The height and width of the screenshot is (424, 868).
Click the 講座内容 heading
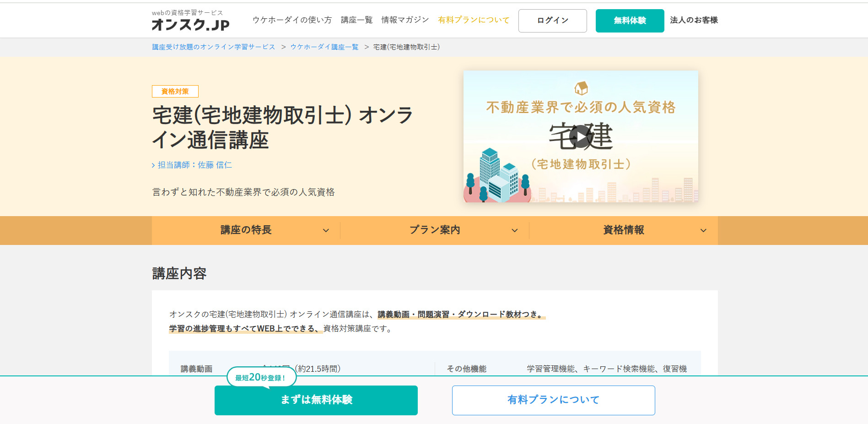coord(179,274)
